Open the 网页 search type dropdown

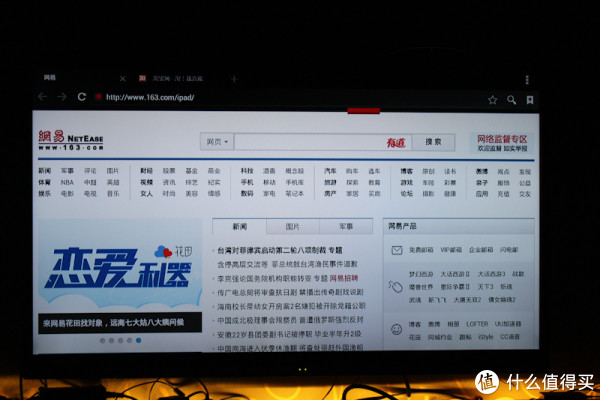click(x=217, y=142)
